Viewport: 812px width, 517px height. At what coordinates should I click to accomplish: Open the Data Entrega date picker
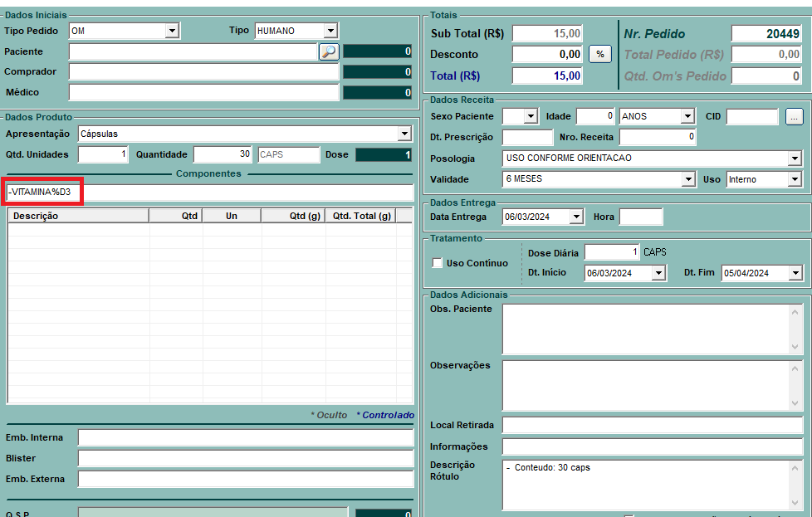(x=577, y=217)
